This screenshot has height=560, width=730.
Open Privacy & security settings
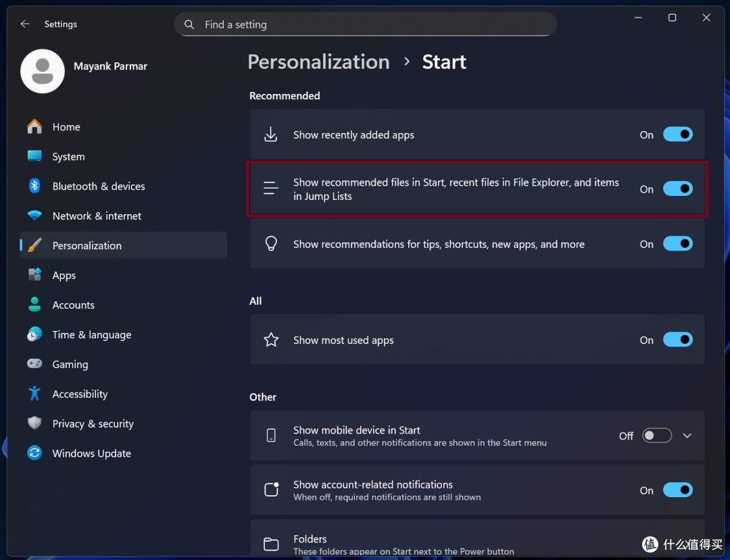point(124,424)
